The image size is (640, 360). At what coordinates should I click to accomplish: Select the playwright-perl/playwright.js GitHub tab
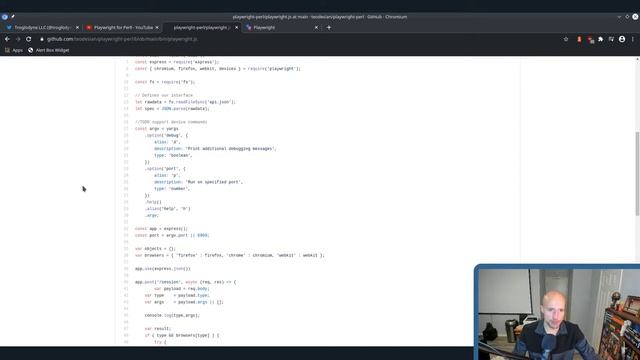(x=201, y=27)
